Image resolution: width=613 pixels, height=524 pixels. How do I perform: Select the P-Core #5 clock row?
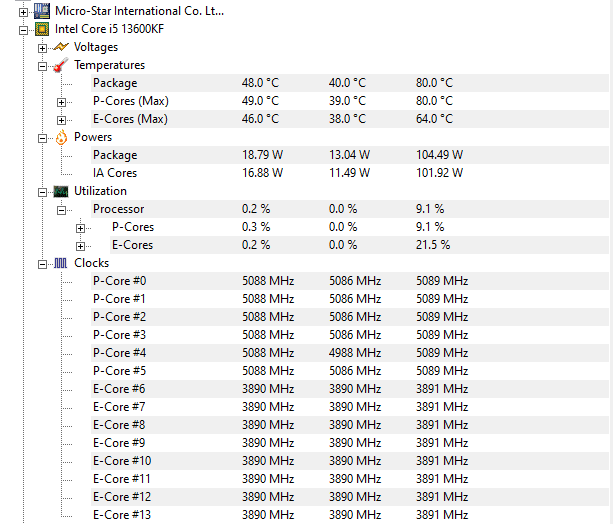(x=350, y=371)
